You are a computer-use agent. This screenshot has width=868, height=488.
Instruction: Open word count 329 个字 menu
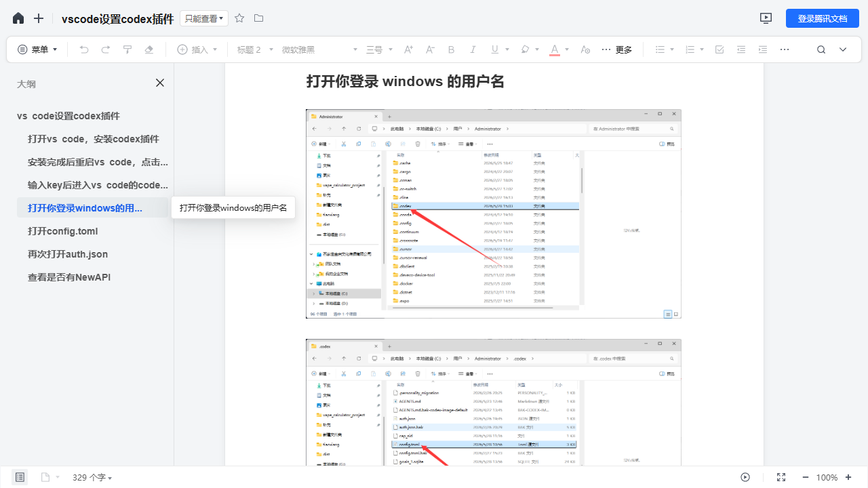[92, 477]
